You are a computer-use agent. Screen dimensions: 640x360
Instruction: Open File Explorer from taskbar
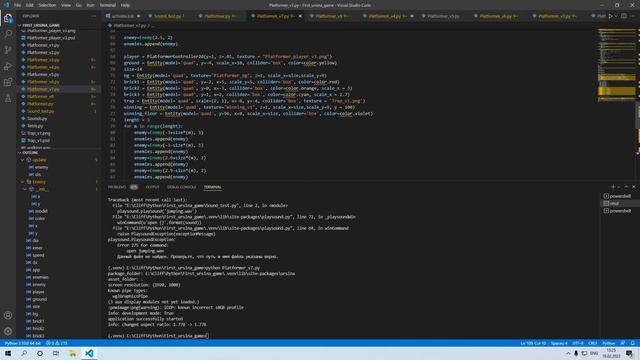[72, 353]
